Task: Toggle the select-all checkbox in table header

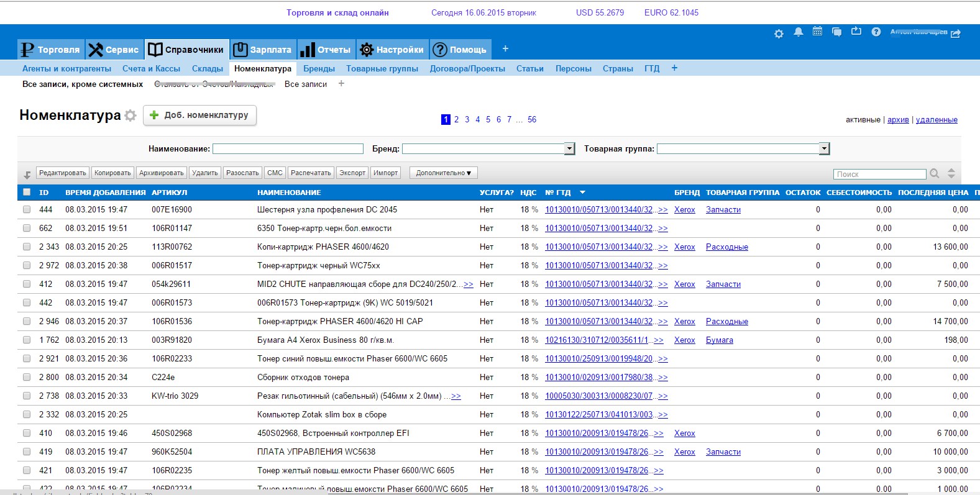Action: pyautogui.click(x=27, y=192)
